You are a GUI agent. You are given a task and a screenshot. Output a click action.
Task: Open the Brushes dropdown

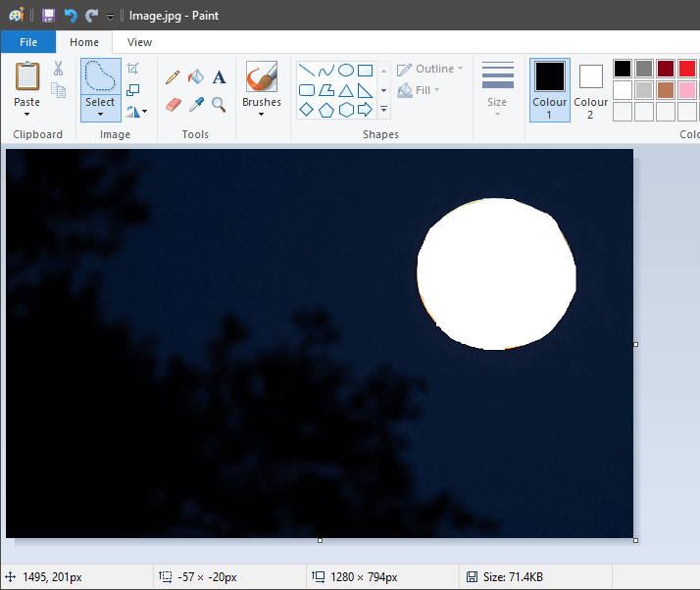point(262,114)
